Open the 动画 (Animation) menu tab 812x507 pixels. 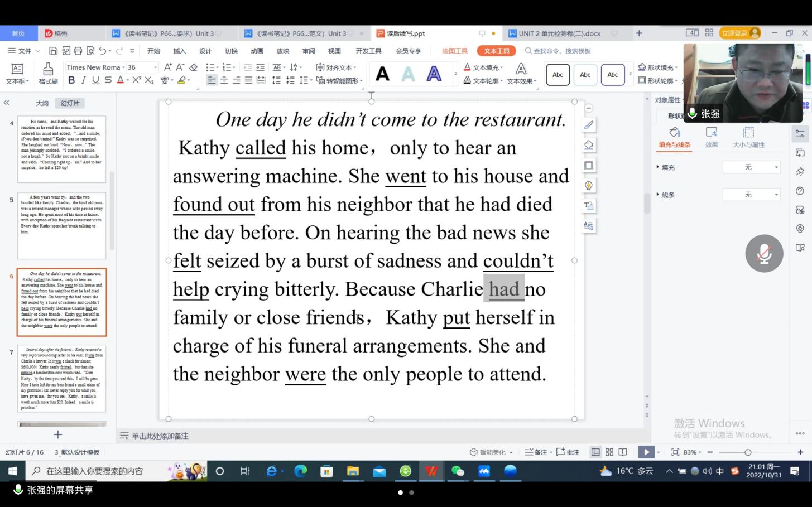pos(257,51)
